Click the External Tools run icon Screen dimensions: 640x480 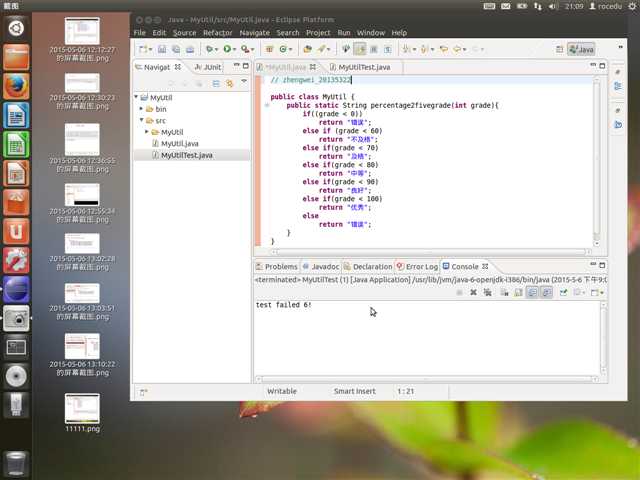244,49
